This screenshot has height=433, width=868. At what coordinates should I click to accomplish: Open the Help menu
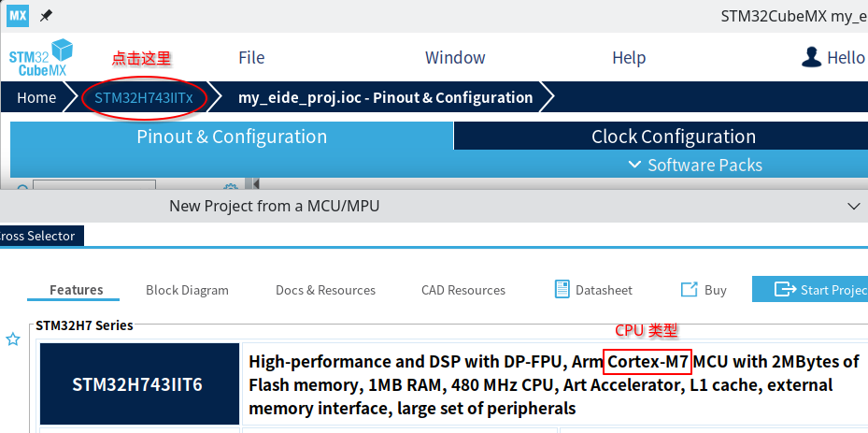pyautogui.click(x=629, y=58)
